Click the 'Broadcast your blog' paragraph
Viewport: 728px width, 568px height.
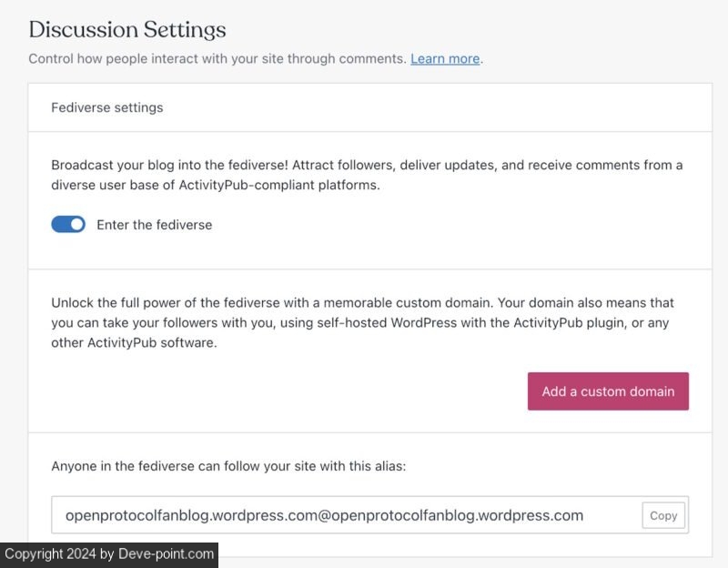367,174
